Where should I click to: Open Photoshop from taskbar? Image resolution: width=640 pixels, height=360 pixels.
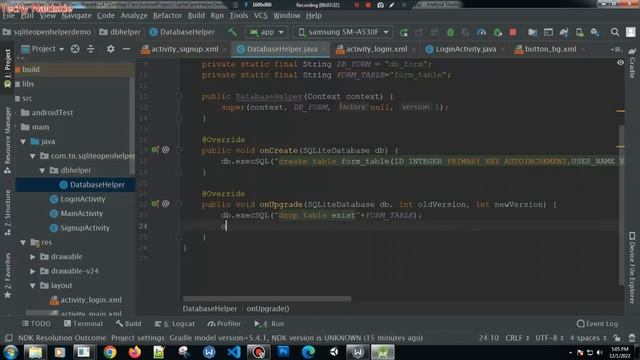(283, 352)
